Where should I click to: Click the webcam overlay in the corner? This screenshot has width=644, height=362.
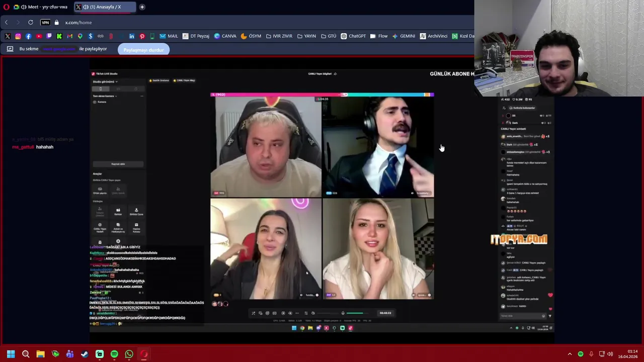(559, 48)
